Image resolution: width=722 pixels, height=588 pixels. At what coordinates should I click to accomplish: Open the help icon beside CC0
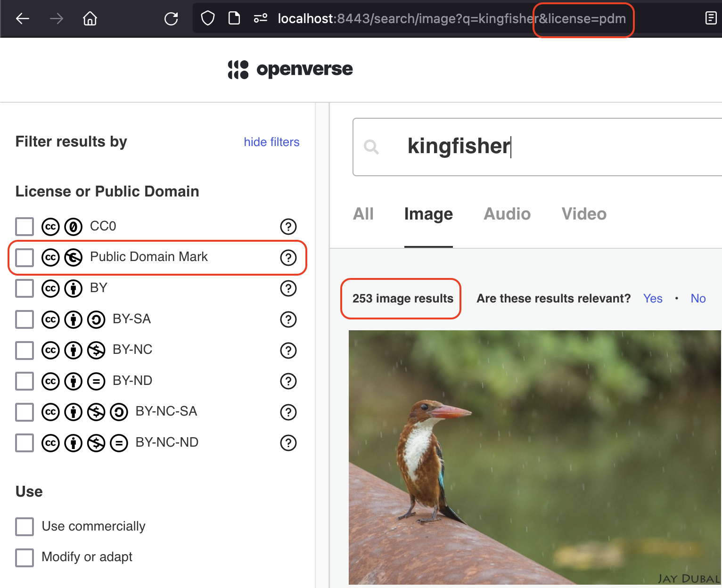pyautogui.click(x=288, y=227)
